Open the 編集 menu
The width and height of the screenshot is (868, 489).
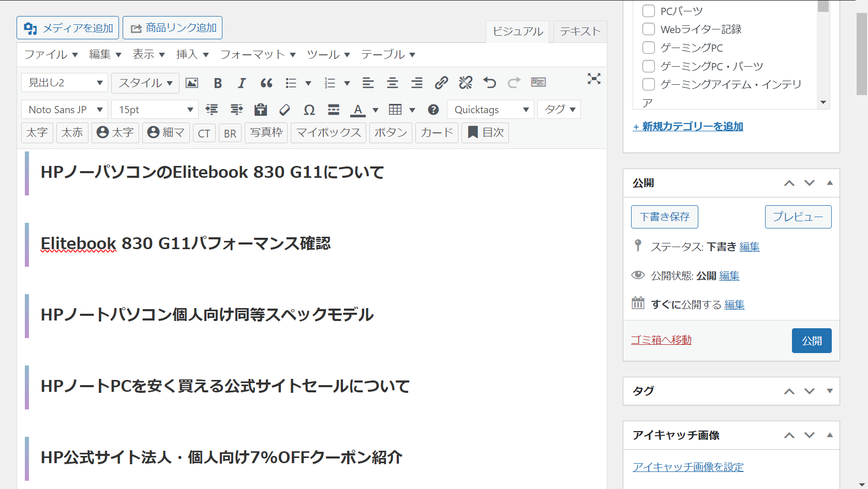[x=105, y=55]
